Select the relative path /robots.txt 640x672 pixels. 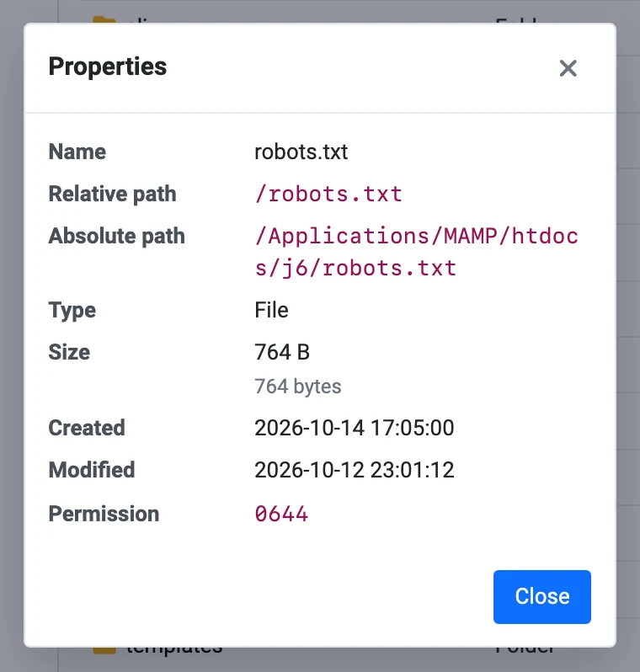click(x=328, y=194)
